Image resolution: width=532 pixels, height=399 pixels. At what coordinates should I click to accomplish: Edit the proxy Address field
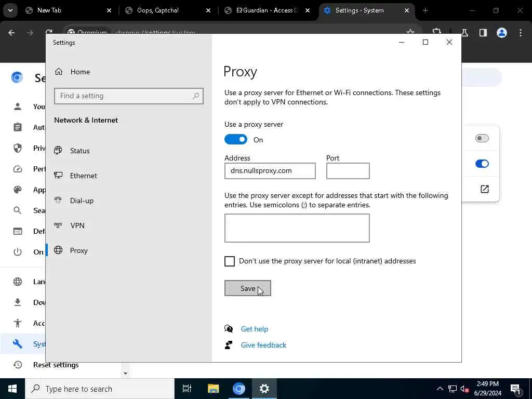click(x=270, y=170)
